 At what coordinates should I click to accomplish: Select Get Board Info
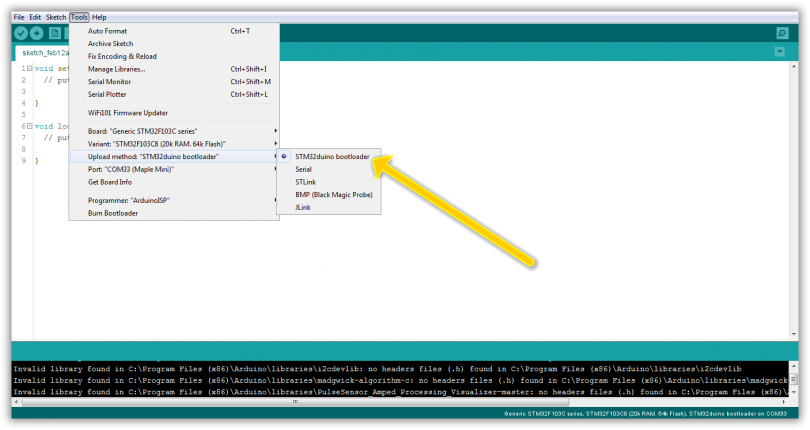110,182
